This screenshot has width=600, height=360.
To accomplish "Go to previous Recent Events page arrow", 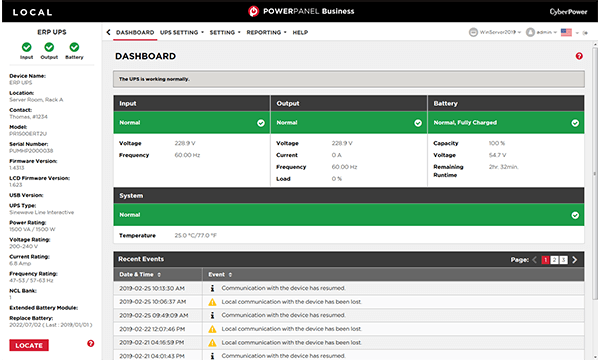I will click(x=535, y=260).
